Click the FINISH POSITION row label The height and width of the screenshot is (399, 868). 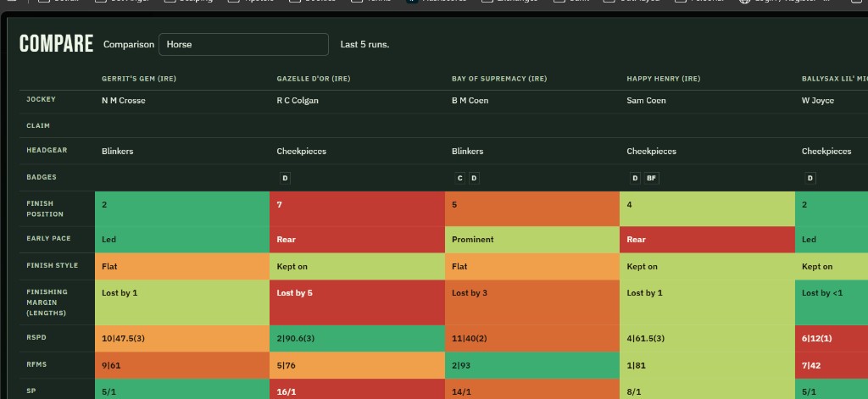pos(45,208)
